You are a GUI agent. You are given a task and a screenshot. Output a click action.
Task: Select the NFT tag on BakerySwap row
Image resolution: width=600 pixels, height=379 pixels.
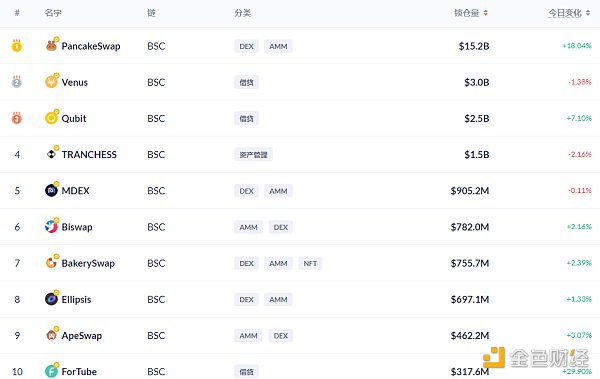310,263
